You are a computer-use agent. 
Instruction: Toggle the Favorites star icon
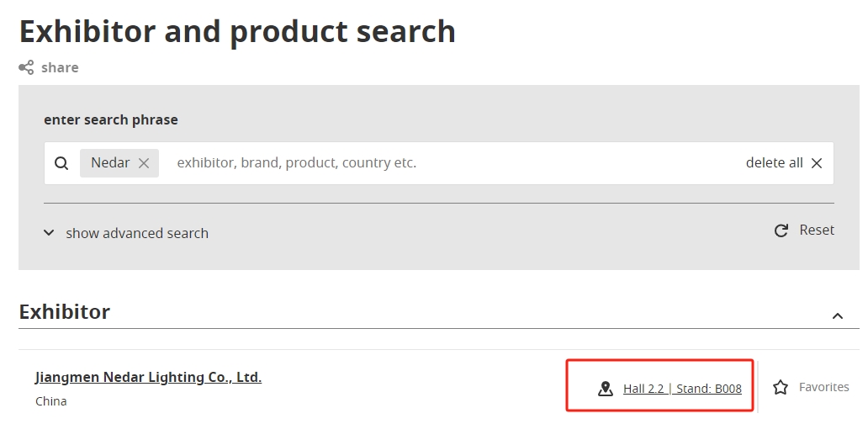point(781,387)
